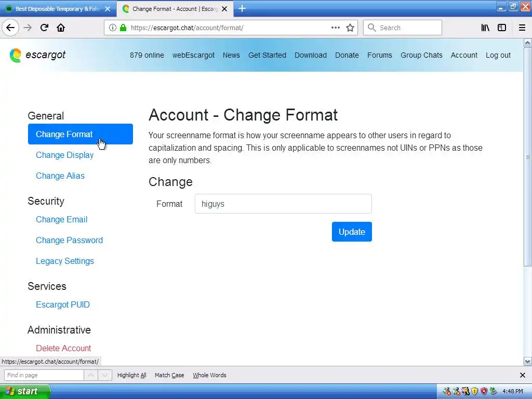532x399 pixels.
Task: Focus the Find in page field
Action: pos(44,375)
